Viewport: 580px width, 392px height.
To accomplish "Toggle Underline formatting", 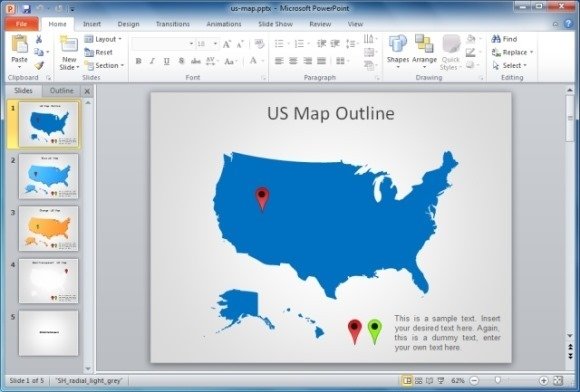I will click(x=166, y=61).
